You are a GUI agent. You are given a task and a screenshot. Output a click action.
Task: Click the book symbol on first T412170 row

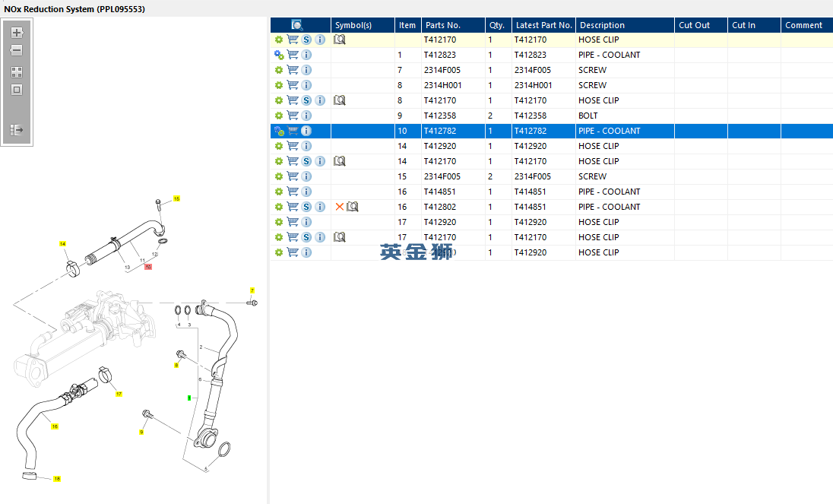(x=340, y=40)
